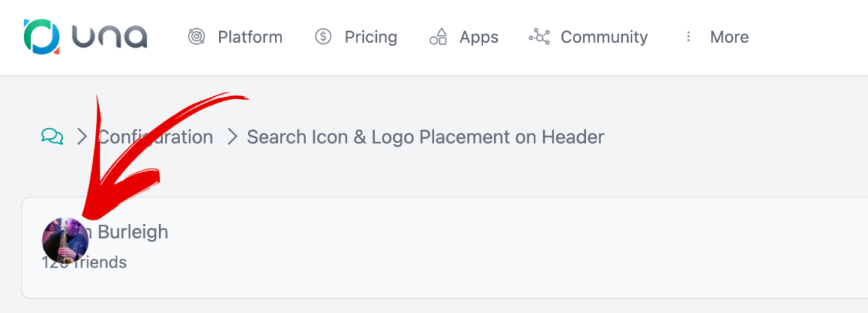868x313 pixels.
Task: Open the Community menu label
Action: [604, 37]
